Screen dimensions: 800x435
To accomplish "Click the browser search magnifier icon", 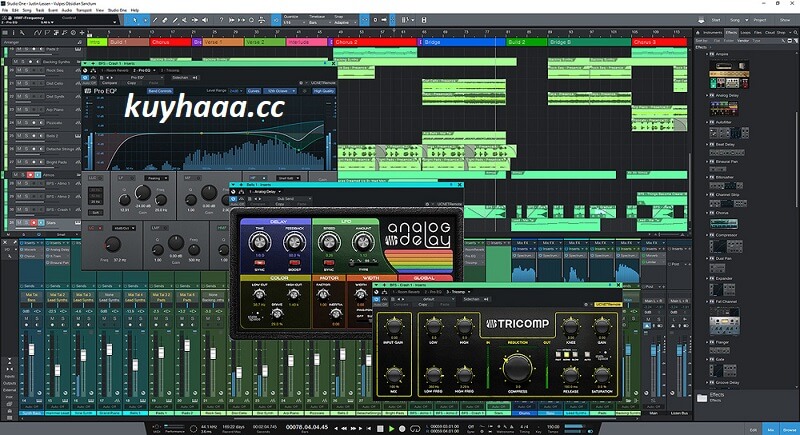I will pos(796,33).
